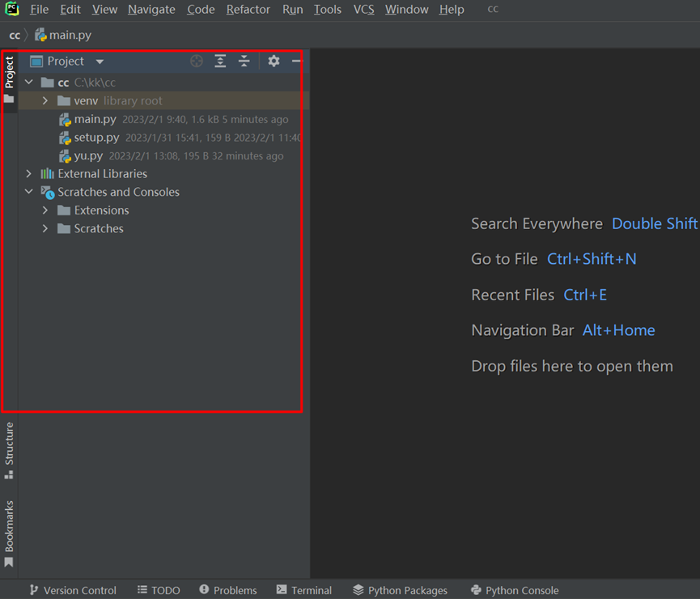Collapse the cc root folder
Viewport: 700px width, 599px height.
pyautogui.click(x=29, y=83)
